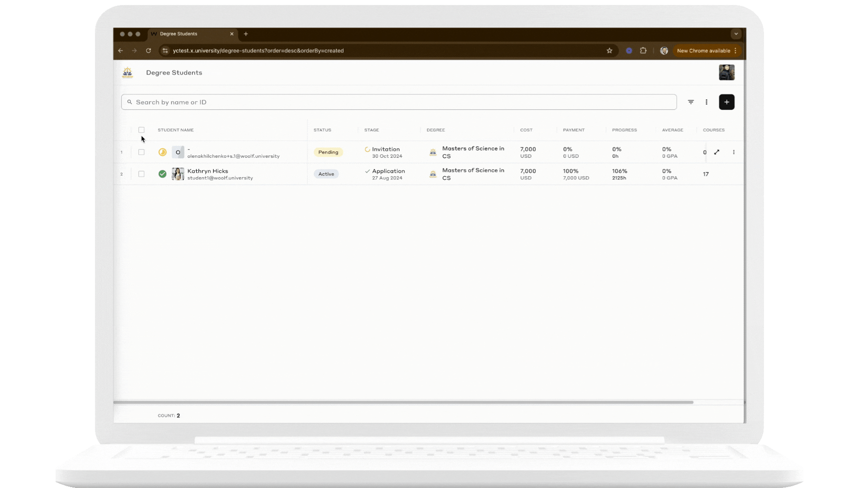The image size is (868, 488).
Task: Open a new browser tab
Action: point(246,34)
